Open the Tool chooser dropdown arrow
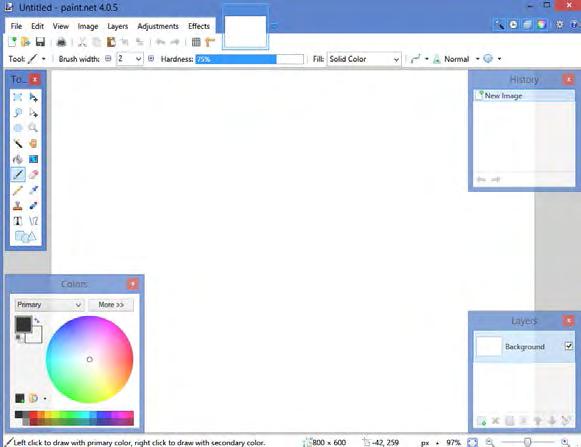 click(44, 59)
